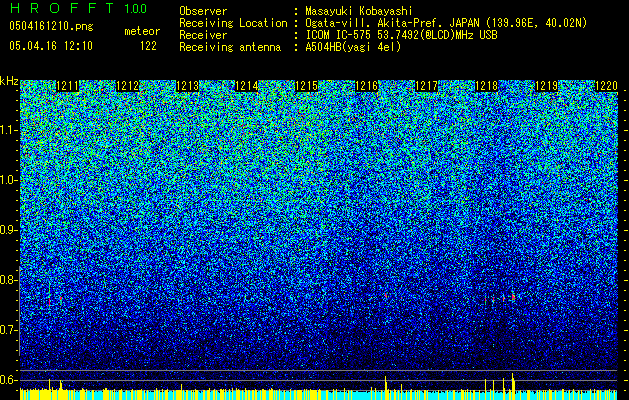Click the 1220 time marker
The image size is (629, 400).
click(x=606, y=86)
